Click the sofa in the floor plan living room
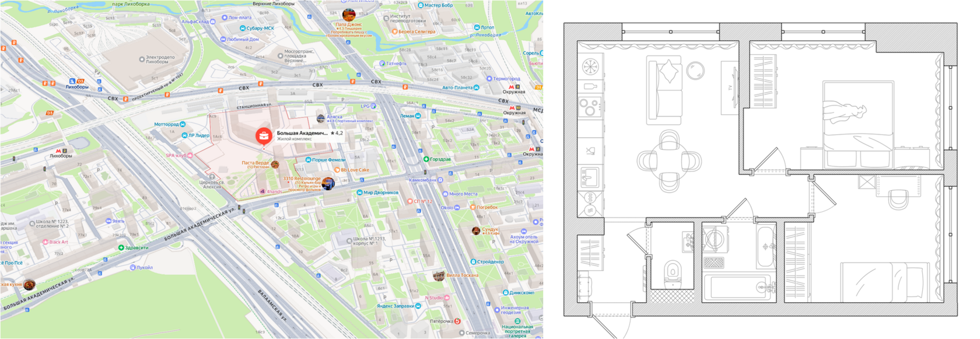 click(664, 90)
